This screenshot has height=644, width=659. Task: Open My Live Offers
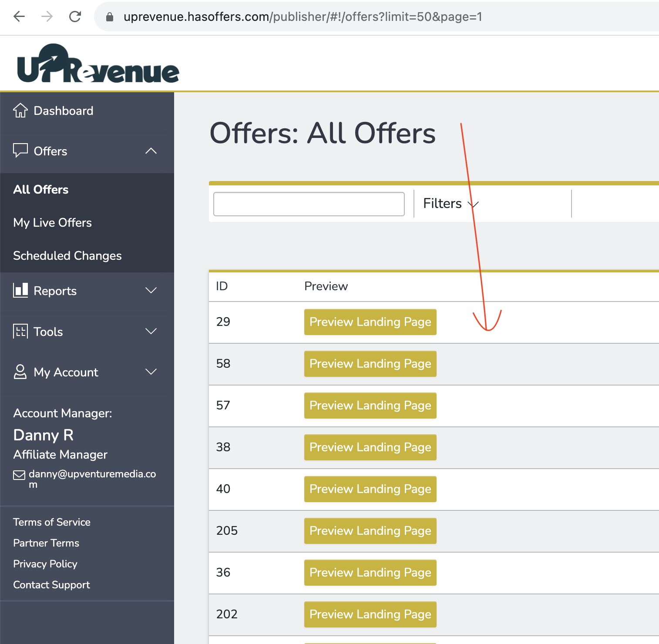pyautogui.click(x=52, y=222)
